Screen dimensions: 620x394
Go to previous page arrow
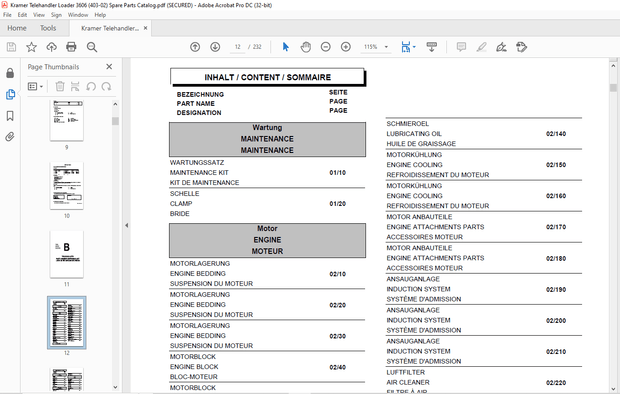[195, 47]
